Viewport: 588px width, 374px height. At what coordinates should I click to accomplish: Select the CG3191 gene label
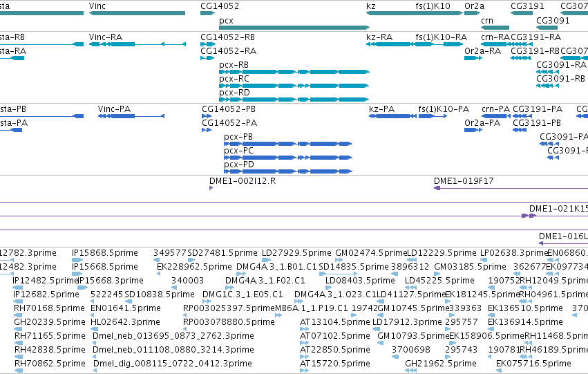(x=527, y=6)
